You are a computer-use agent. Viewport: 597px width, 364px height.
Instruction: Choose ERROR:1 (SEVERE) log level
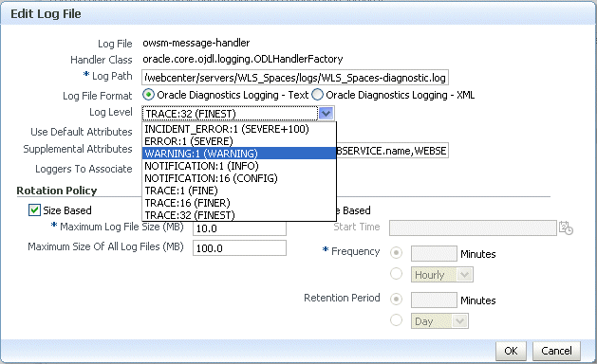tap(239, 141)
